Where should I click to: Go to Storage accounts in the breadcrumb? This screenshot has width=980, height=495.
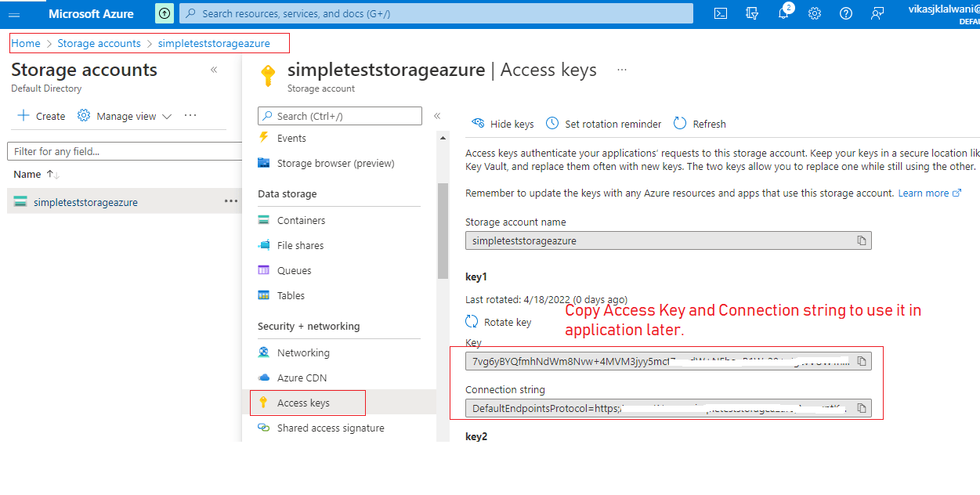pyautogui.click(x=99, y=43)
